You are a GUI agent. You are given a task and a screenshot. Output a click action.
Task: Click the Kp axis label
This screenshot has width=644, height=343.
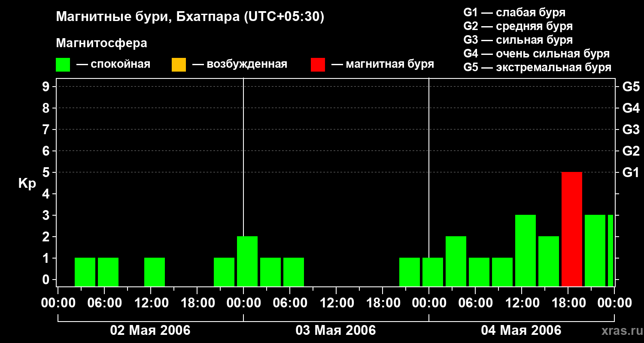point(27,184)
